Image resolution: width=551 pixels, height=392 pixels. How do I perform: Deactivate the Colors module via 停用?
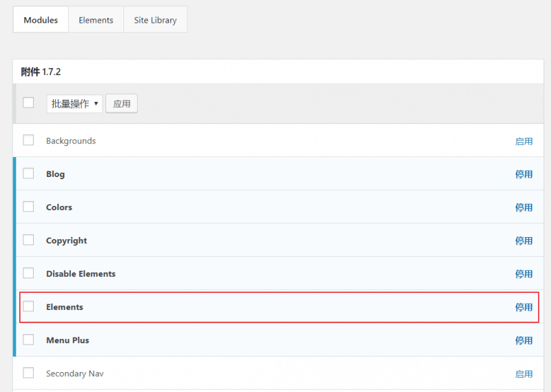tap(523, 207)
